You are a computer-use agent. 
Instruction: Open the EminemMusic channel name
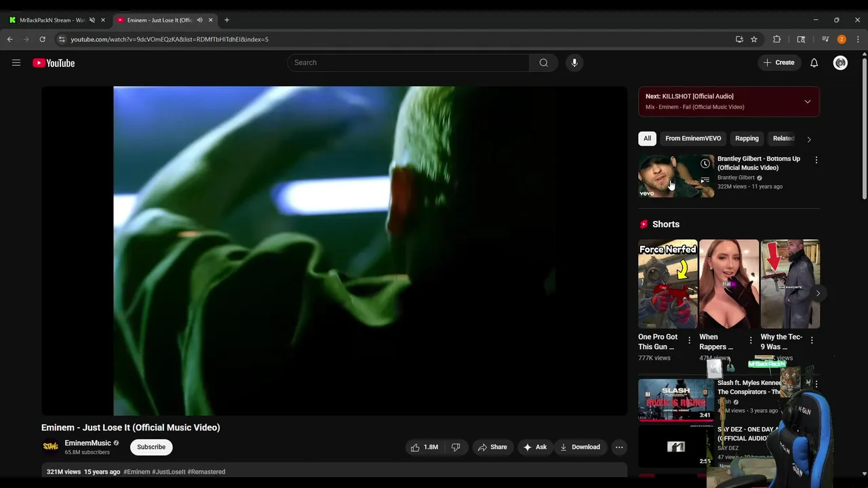tap(87, 443)
